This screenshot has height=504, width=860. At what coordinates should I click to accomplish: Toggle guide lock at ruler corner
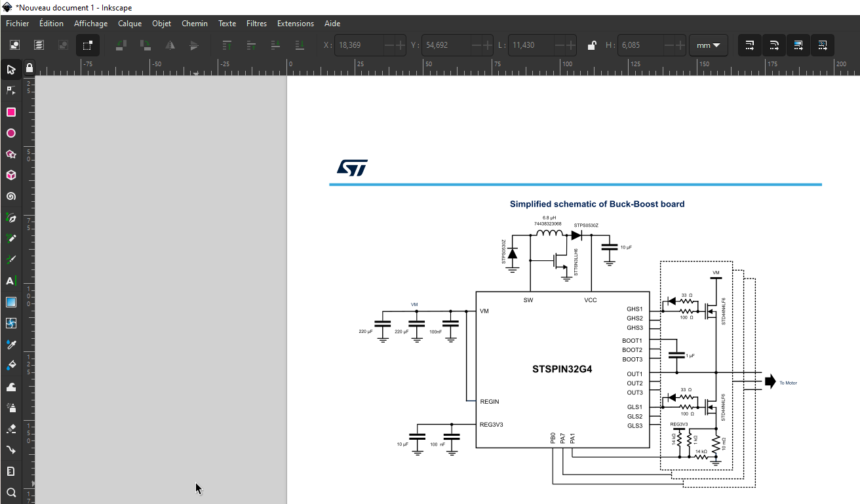click(29, 68)
